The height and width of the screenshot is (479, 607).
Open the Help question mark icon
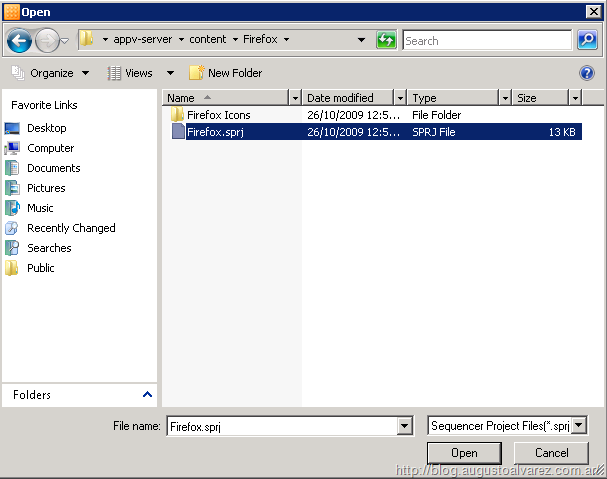coord(587,73)
